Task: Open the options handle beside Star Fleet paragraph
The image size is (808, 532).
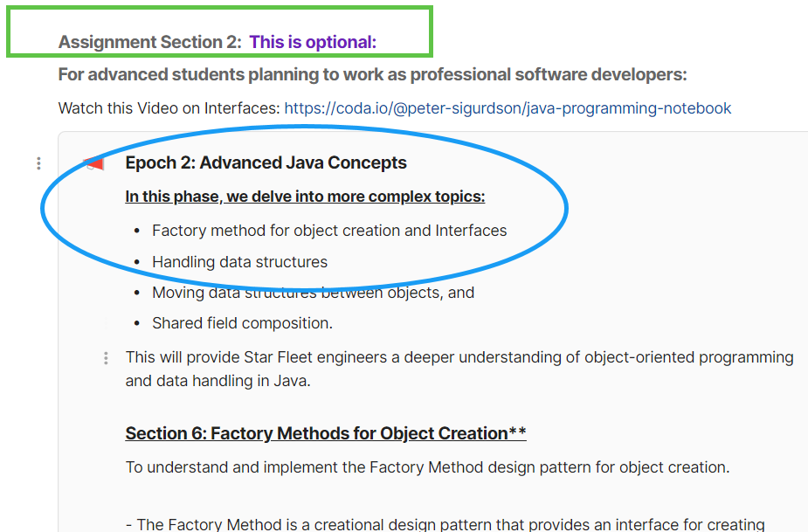Action: [106, 358]
